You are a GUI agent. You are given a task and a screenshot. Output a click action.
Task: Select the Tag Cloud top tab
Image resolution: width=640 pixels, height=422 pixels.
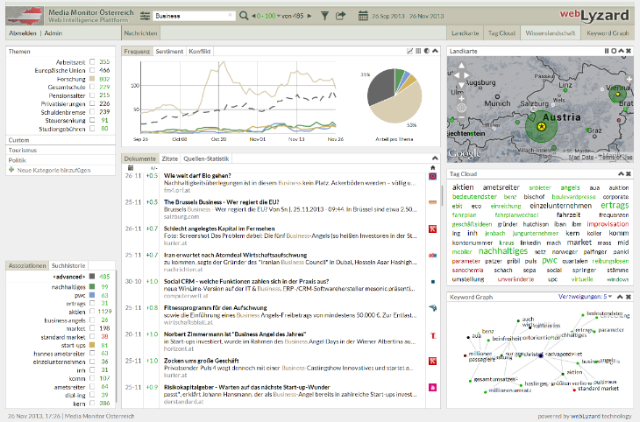pos(502,33)
